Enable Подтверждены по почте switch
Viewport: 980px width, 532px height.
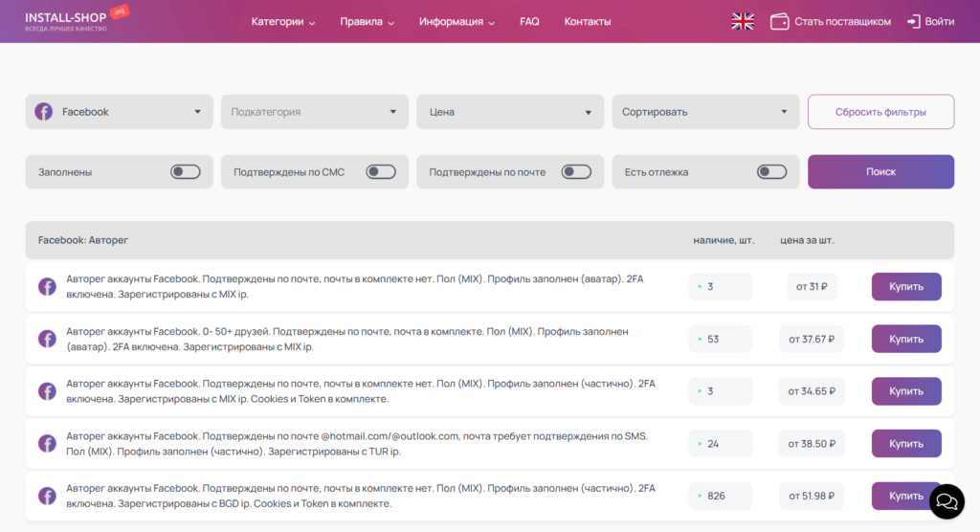pos(576,172)
